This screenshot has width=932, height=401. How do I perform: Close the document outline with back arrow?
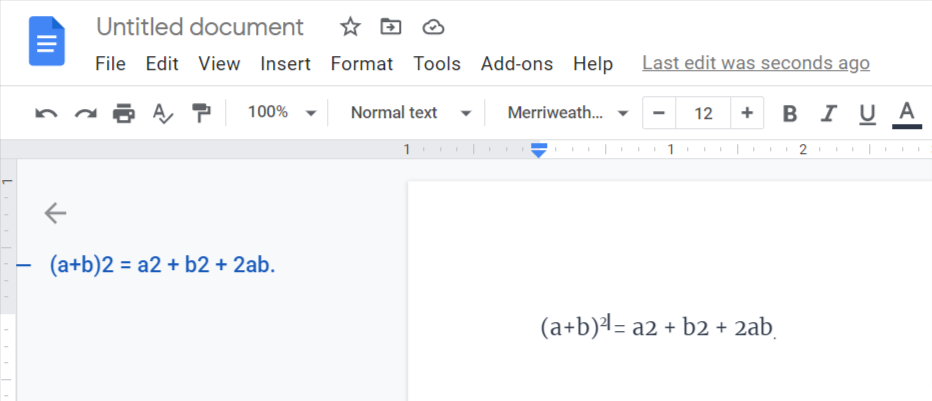55,212
